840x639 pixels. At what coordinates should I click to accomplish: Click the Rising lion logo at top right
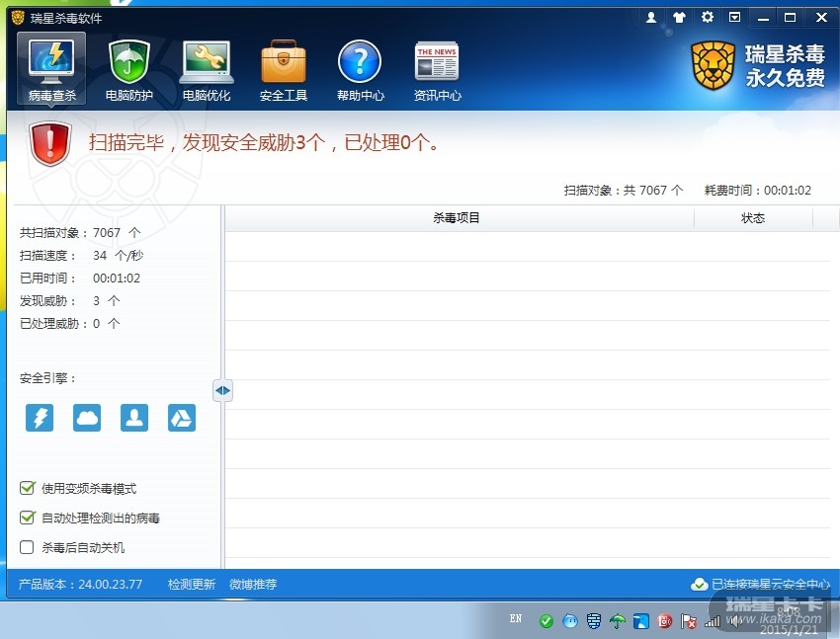coord(713,65)
